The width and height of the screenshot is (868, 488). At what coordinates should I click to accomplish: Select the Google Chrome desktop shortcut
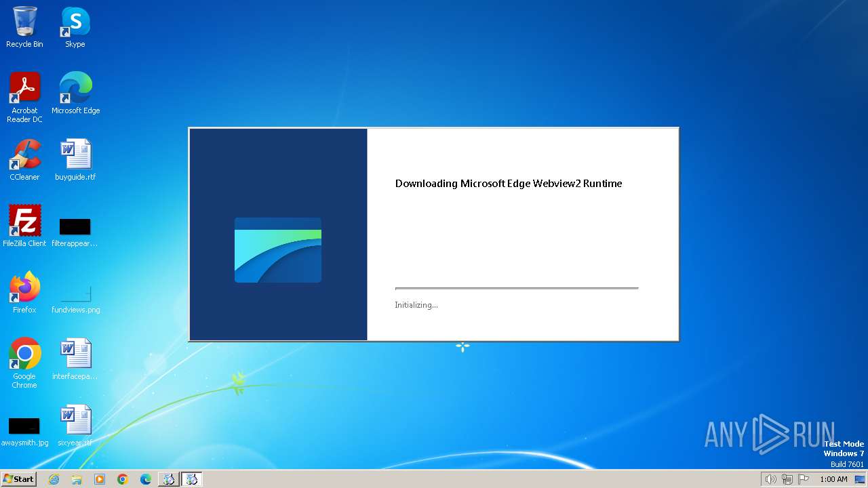pos(24,363)
